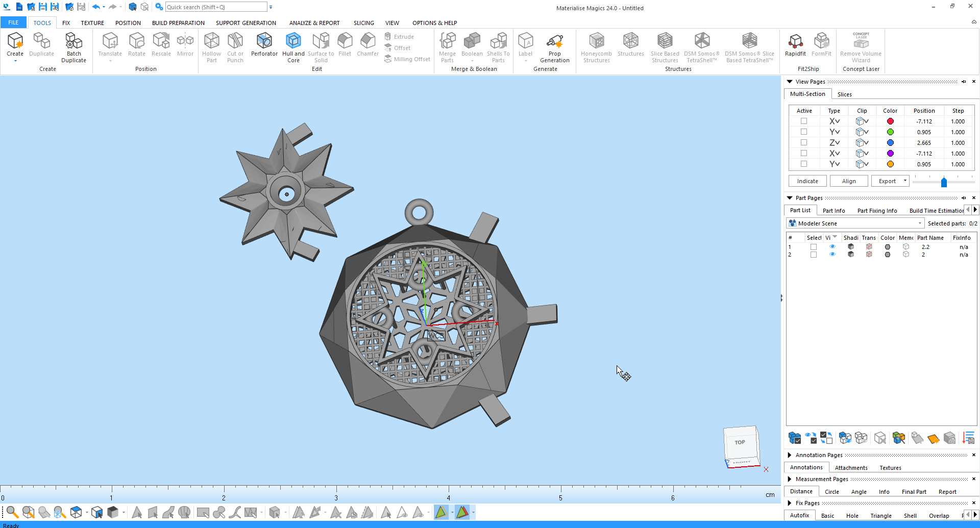The image size is (980, 528).
Task: Click the FormFit icon
Action: coord(821,40)
